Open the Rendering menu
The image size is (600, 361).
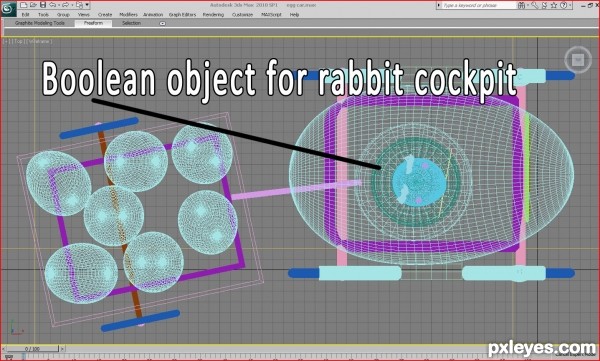click(x=213, y=15)
